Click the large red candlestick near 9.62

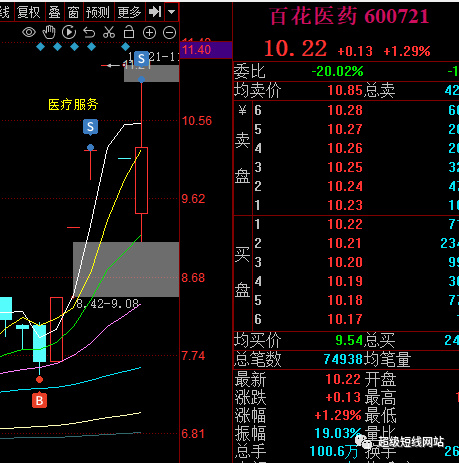pos(141,180)
